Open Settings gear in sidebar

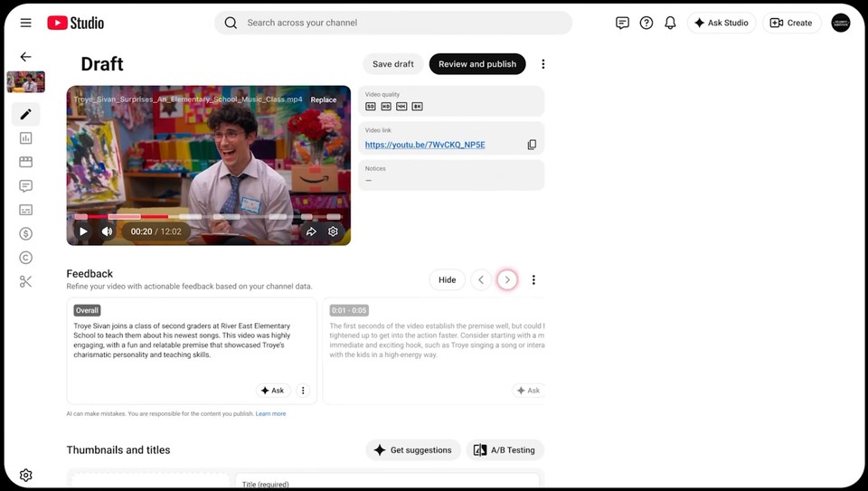(25, 475)
